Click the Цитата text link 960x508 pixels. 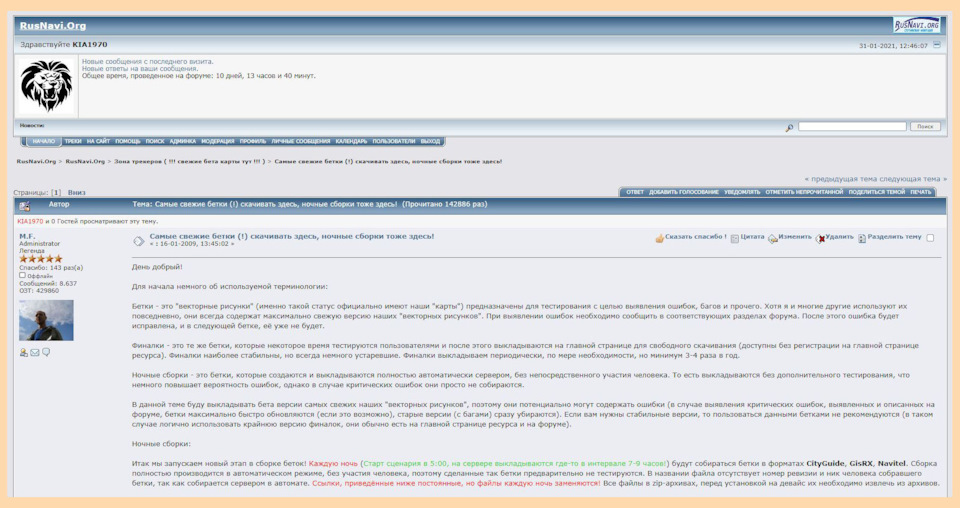(x=752, y=237)
